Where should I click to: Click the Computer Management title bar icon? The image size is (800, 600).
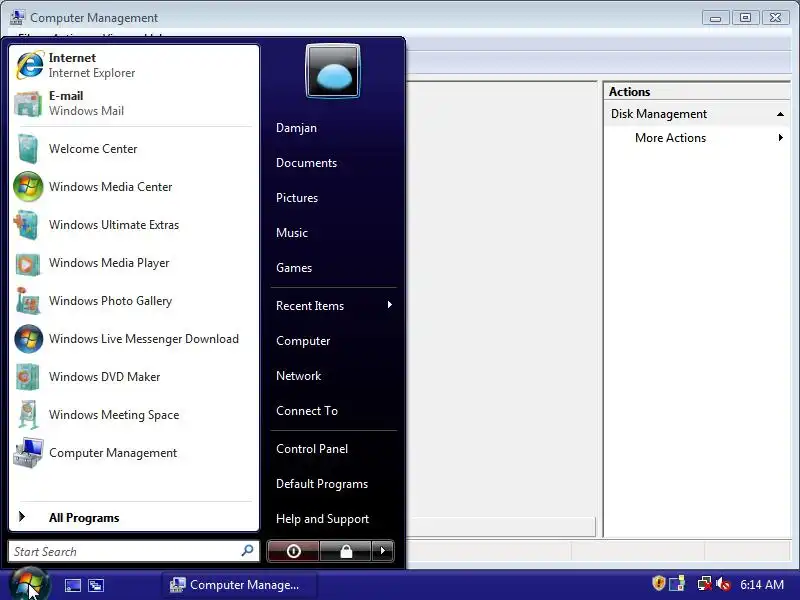pyautogui.click(x=17, y=17)
